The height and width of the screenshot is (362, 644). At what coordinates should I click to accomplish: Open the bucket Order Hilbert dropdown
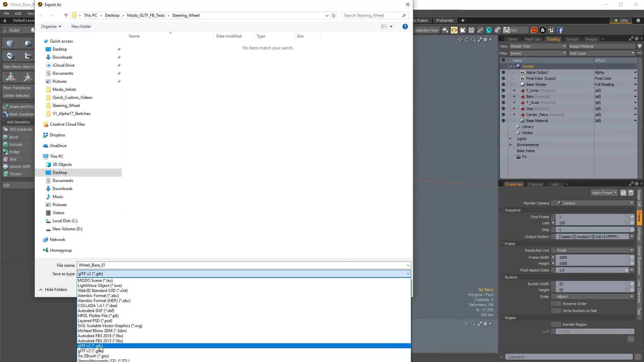point(593,297)
